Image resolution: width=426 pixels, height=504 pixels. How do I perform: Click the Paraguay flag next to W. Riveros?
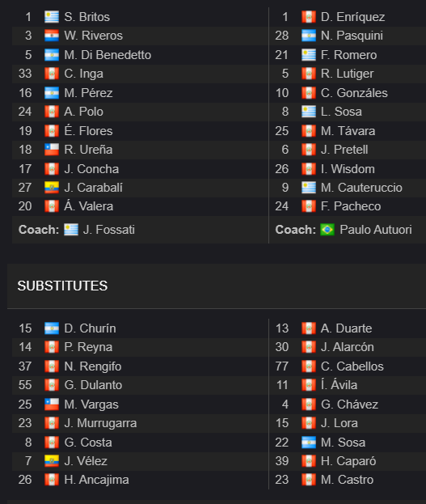click(52, 36)
